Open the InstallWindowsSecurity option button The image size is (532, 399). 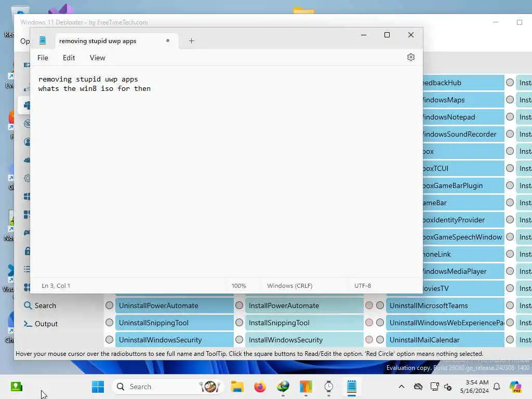point(304,340)
